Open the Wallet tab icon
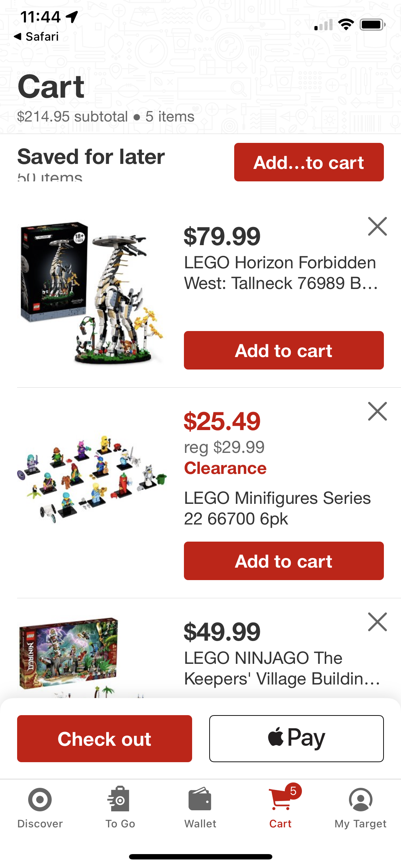401x868 pixels. pyautogui.click(x=200, y=799)
